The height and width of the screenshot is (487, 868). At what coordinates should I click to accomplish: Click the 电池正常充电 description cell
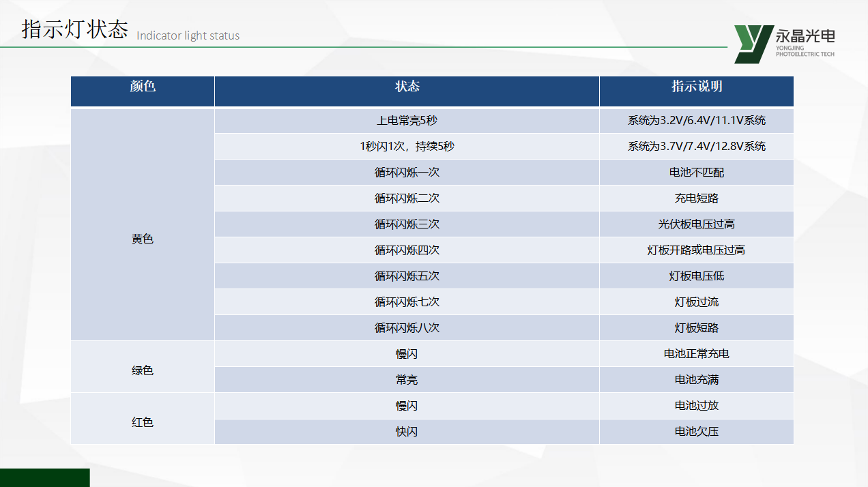(x=697, y=354)
